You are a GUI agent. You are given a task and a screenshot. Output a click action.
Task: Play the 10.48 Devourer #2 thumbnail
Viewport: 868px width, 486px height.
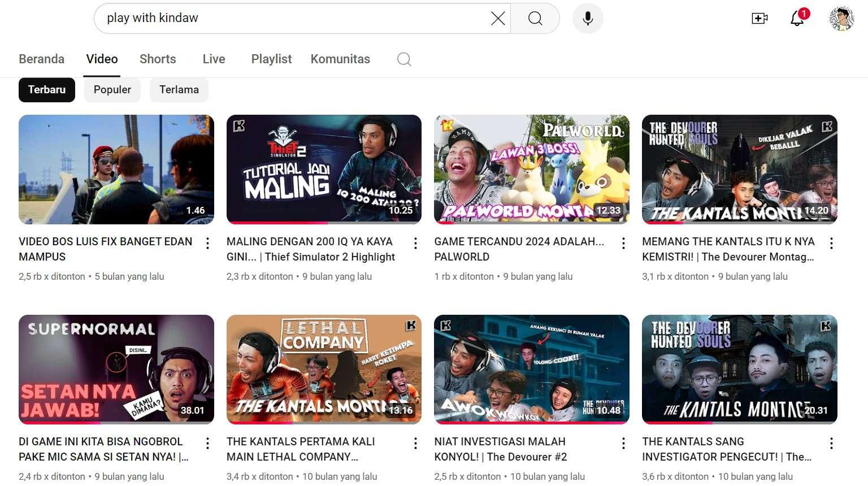[532, 370]
